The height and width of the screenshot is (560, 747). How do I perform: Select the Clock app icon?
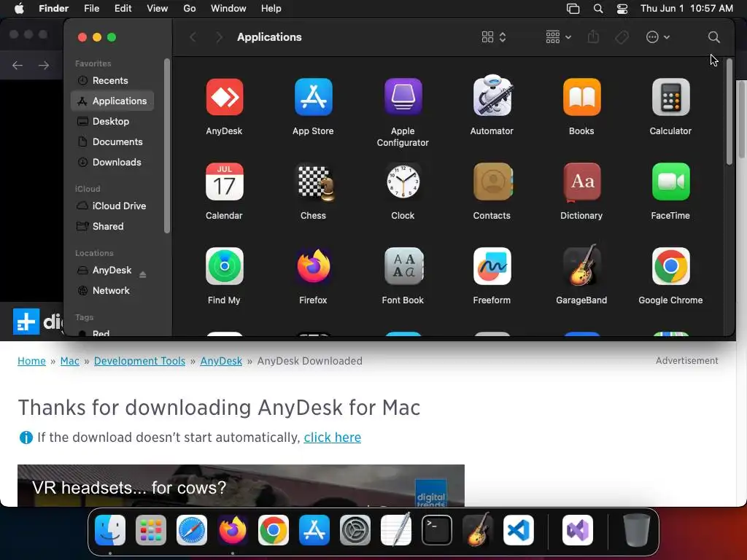click(x=403, y=182)
